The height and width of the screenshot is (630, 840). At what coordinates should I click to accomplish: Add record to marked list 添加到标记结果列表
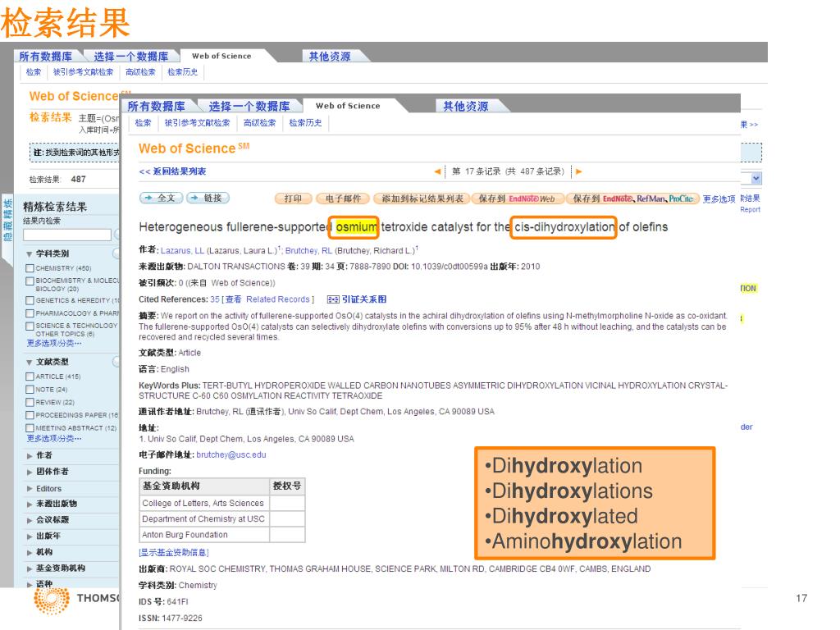coord(422,199)
